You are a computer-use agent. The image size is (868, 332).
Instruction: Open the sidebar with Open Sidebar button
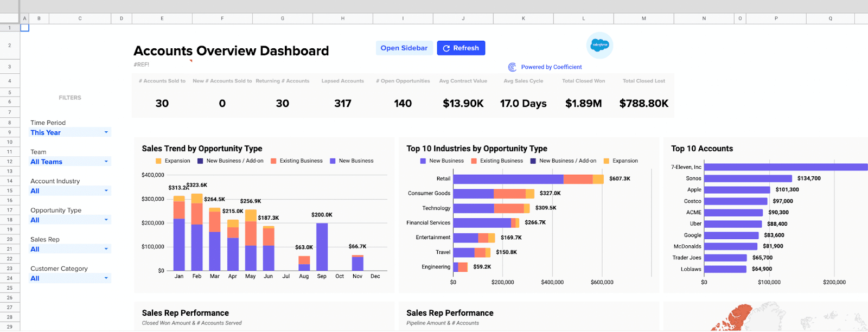click(x=404, y=48)
